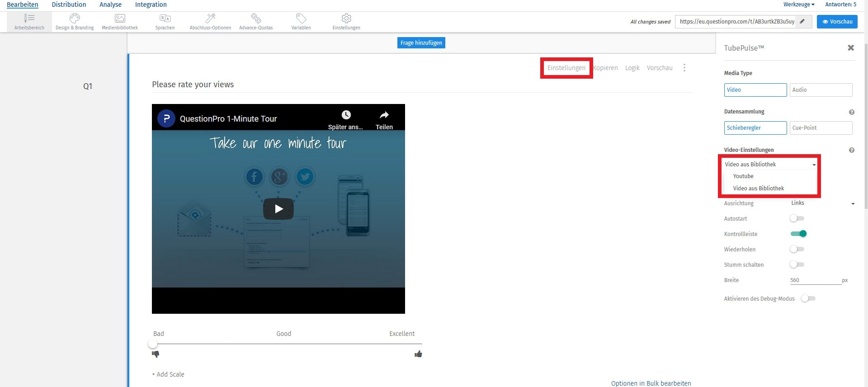Open the question Logik option
This screenshot has width=868, height=387.
(x=632, y=68)
